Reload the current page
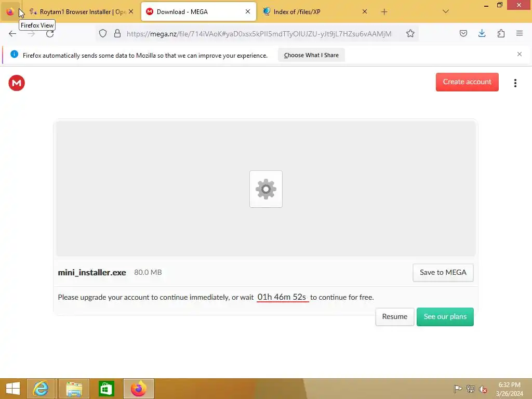Viewport: 532px width, 399px height. pyautogui.click(x=50, y=34)
